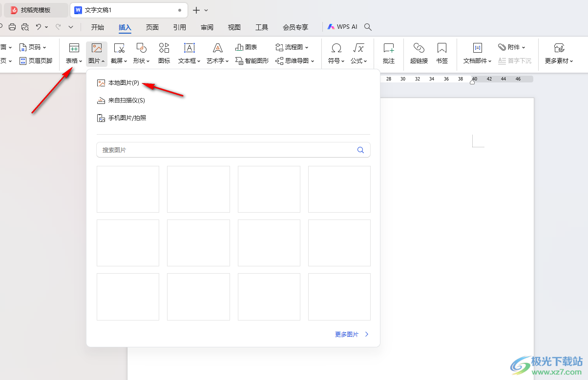Insert a 书签 bookmark
This screenshot has width=588, height=380.
pos(442,54)
